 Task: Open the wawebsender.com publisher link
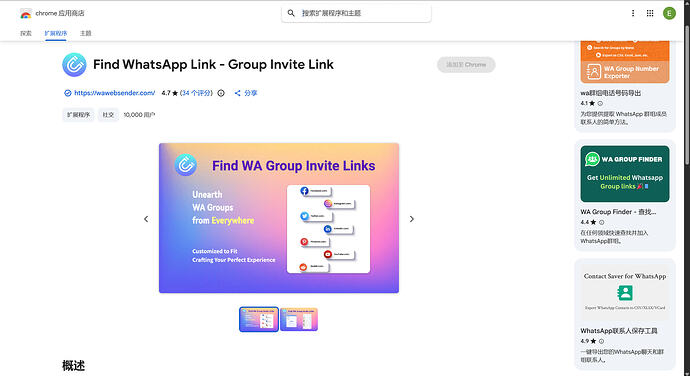(x=114, y=93)
